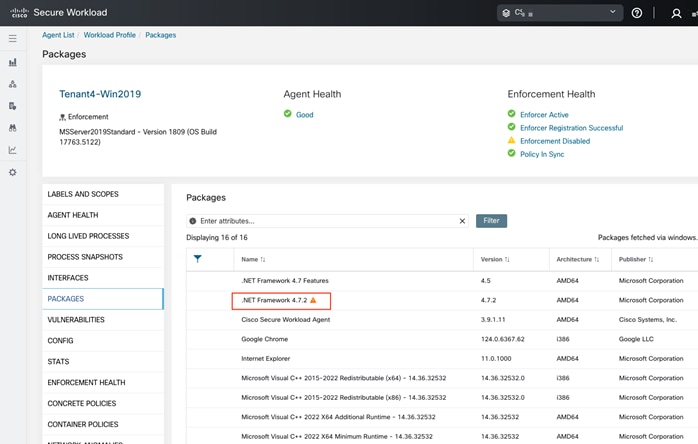Screen dimensions: 698x444
Task: Open the Long Lived Processes tab
Action: click(103, 236)
